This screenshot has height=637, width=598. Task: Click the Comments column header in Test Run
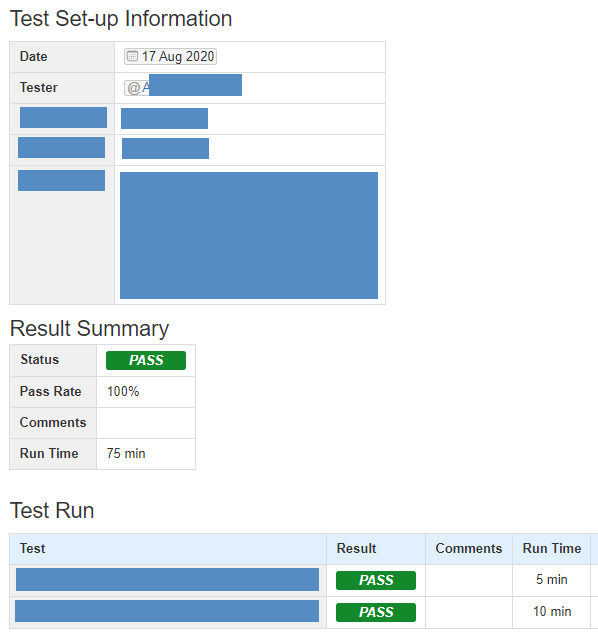469,548
